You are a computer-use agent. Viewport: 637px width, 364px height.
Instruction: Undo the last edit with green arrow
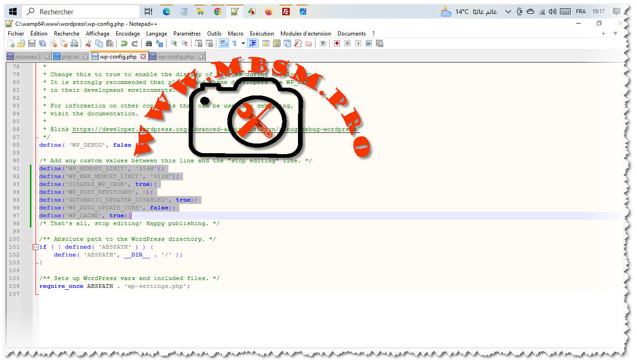click(x=124, y=43)
